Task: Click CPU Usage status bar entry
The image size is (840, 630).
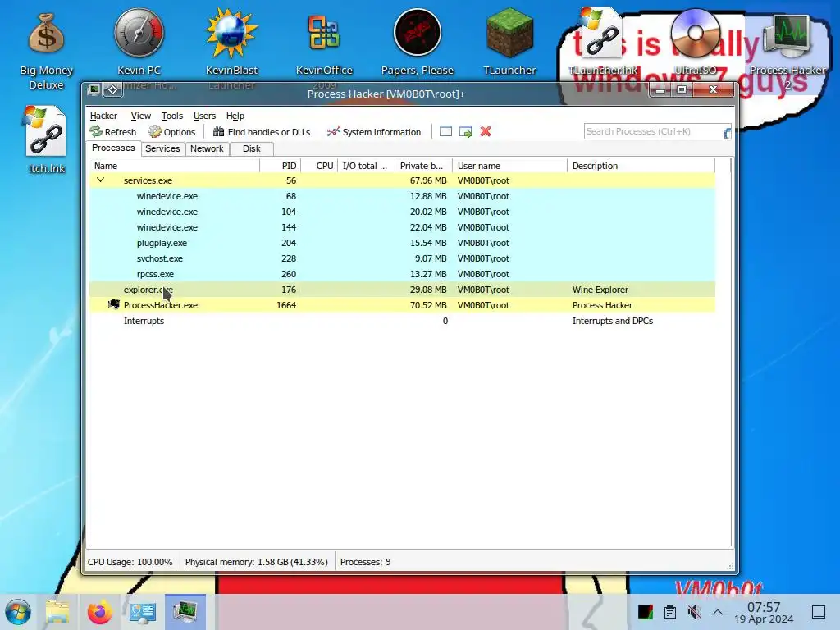Action: 130,562
